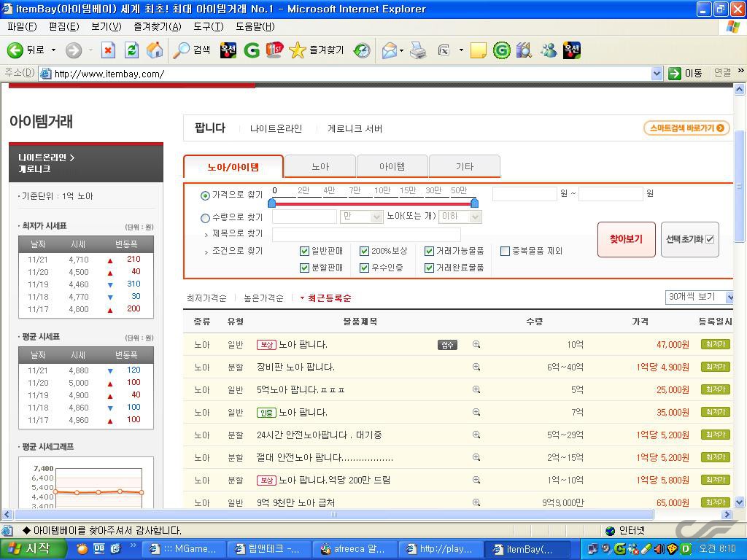This screenshot has width=747, height=560.
Task: Zoom icon on 24시간 안전노아팝니다 row
Action: [x=476, y=435]
